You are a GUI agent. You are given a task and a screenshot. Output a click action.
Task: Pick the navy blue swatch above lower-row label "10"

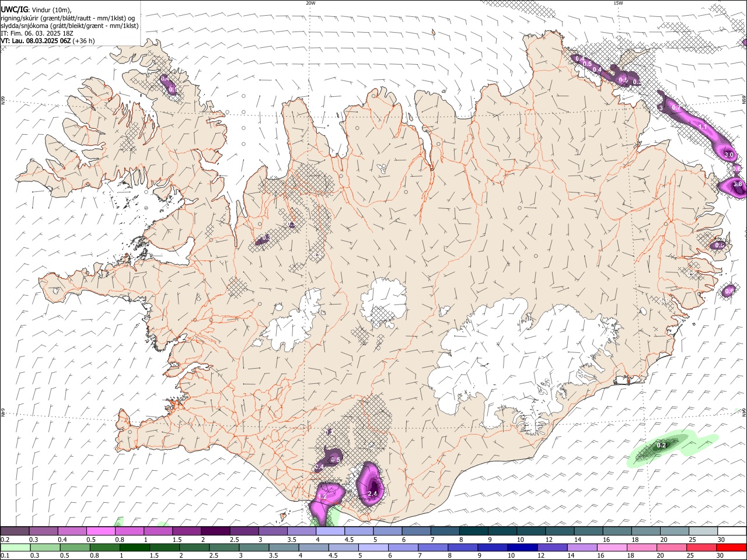pyautogui.click(x=522, y=547)
